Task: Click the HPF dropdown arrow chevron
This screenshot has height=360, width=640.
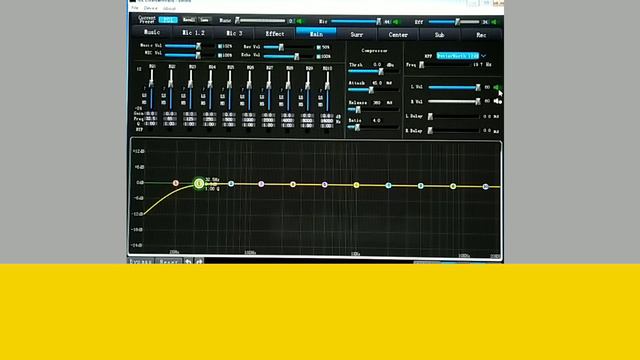Action: pos(484,56)
